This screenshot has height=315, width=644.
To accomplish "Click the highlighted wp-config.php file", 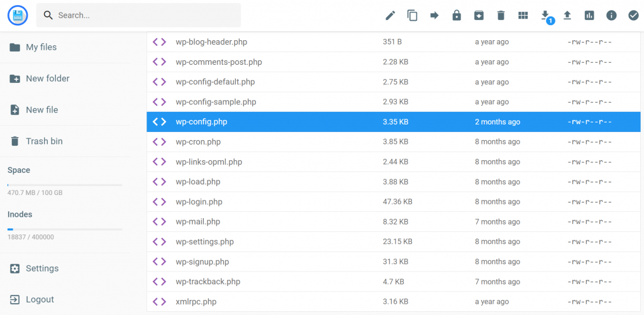I will coord(394,122).
